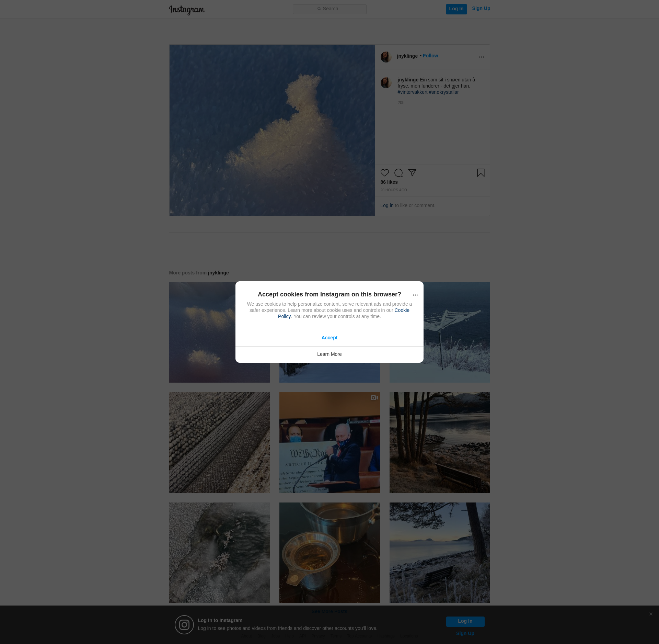Save the post with the bookmark icon
The width and height of the screenshot is (659, 644).
pos(481,173)
